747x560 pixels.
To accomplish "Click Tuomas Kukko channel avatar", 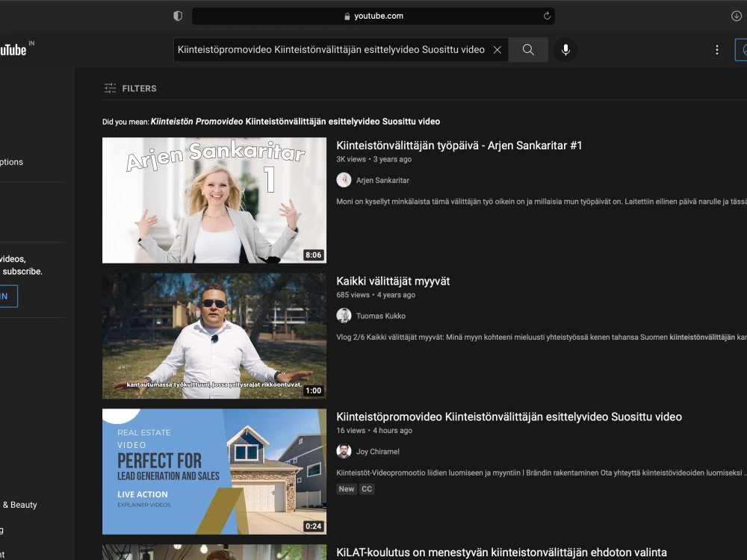I will pyautogui.click(x=344, y=316).
